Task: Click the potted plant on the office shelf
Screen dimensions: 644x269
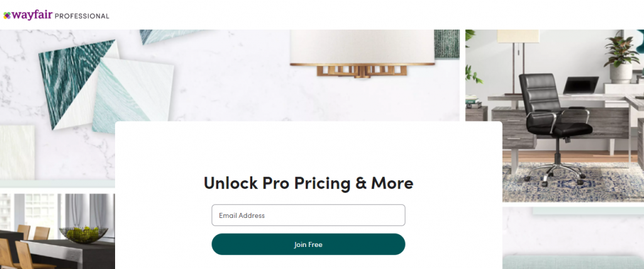Action: click(x=621, y=57)
